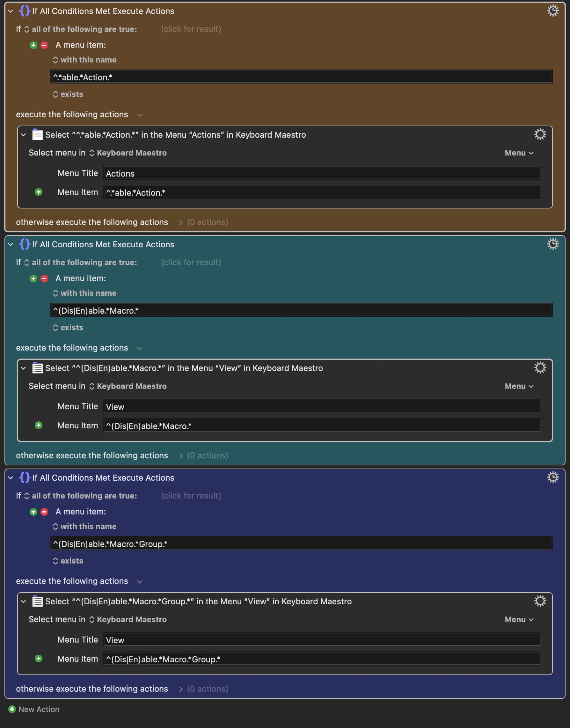Open the Menu popup in Actions menu action
This screenshot has width=570, height=728.
pos(519,153)
